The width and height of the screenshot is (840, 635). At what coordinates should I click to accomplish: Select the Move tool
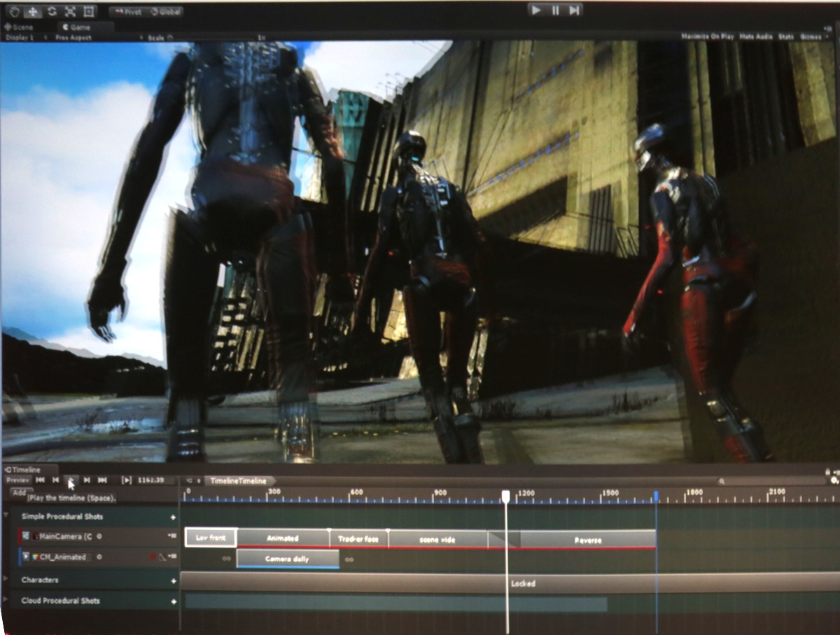click(x=34, y=11)
